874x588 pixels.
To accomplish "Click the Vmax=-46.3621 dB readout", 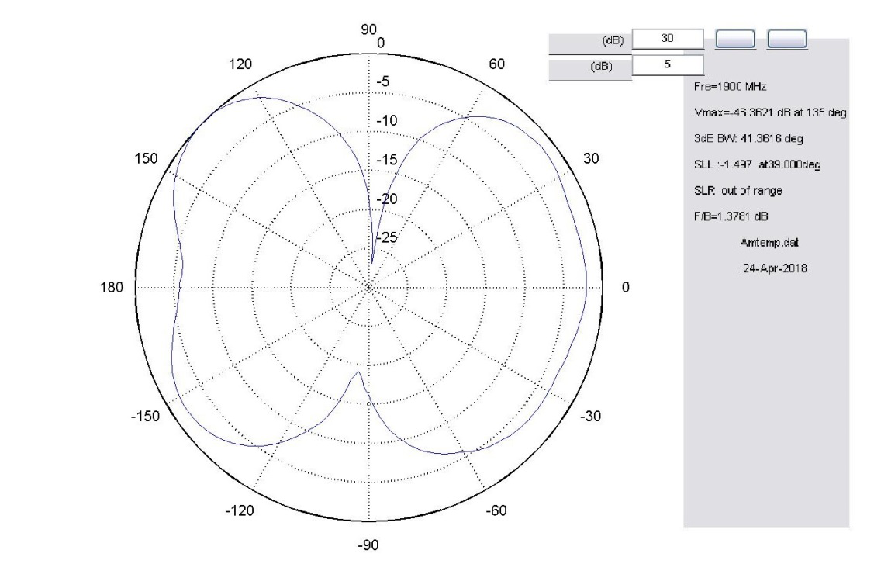I will pyautogui.click(x=768, y=113).
